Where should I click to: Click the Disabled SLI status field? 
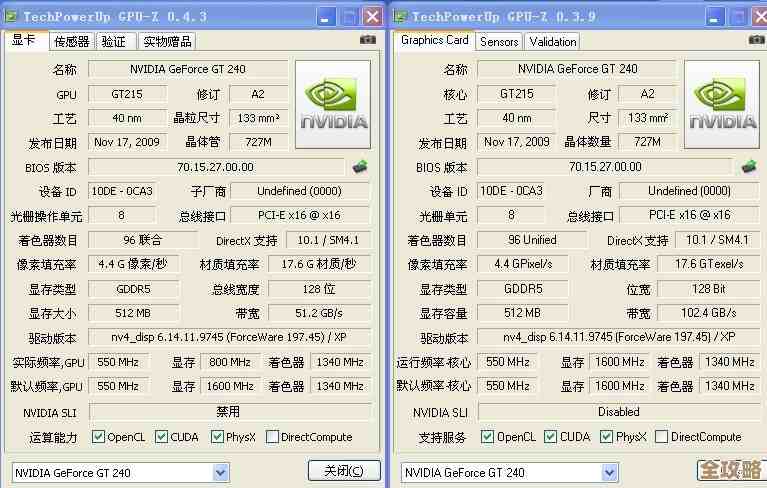point(619,412)
